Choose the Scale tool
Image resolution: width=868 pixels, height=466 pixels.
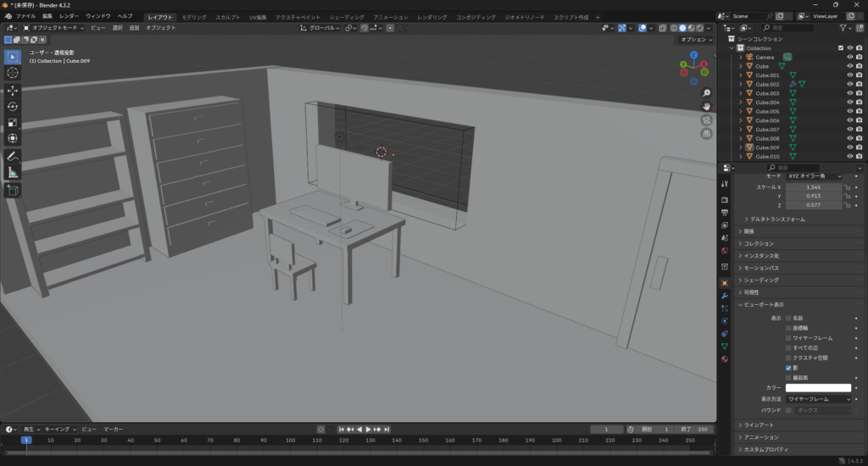pyautogui.click(x=13, y=122)
